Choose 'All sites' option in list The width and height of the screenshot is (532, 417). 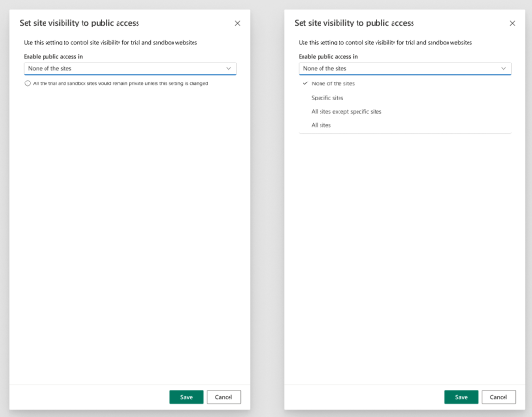(405, 125)
